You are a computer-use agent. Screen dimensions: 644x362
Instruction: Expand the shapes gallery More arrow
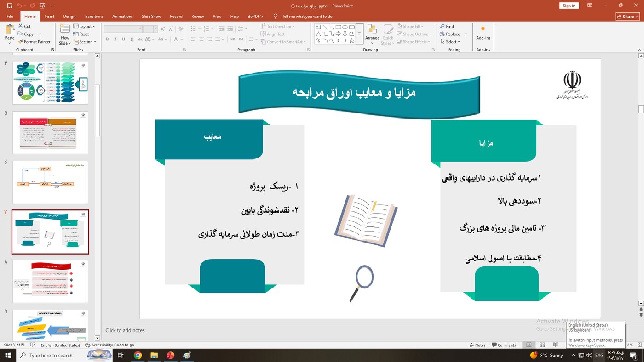(359, 34)
